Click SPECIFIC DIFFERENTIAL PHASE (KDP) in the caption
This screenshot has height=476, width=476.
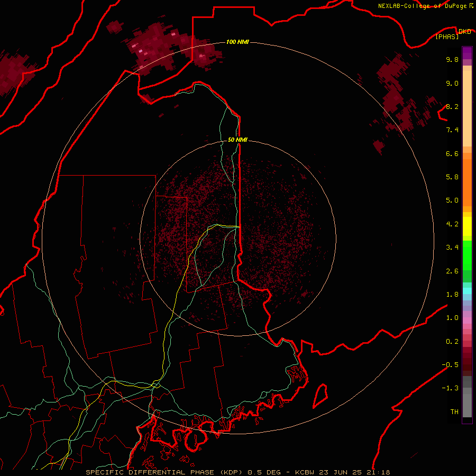pyautogui.click(x=164, y=472)
